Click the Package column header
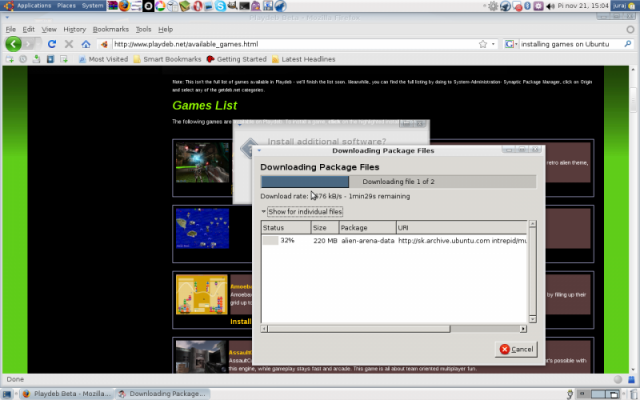 tap(367, 228)
